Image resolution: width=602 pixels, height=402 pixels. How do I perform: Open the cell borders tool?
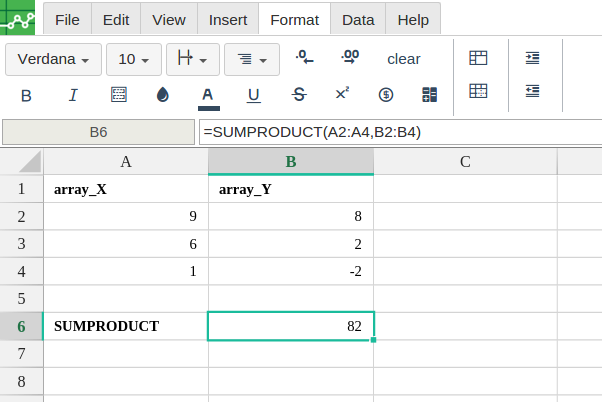coord(119,94)
